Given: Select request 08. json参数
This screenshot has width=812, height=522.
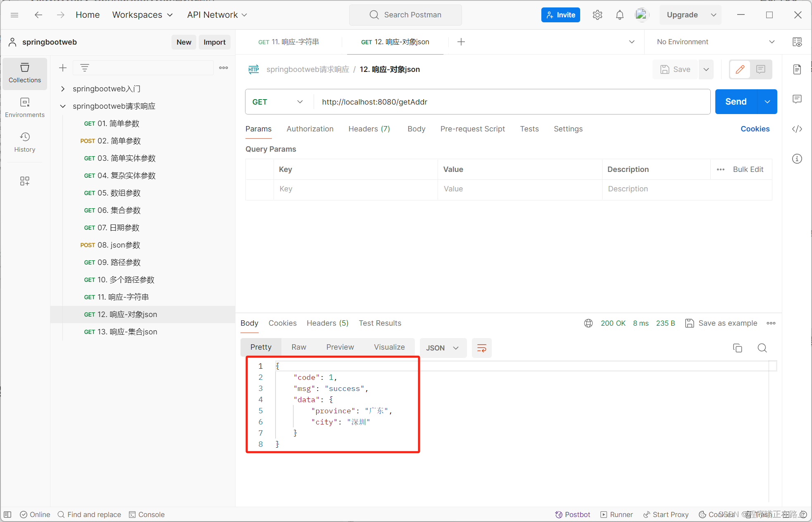Looking at the screenshot, I should click(x=143, y=245).
